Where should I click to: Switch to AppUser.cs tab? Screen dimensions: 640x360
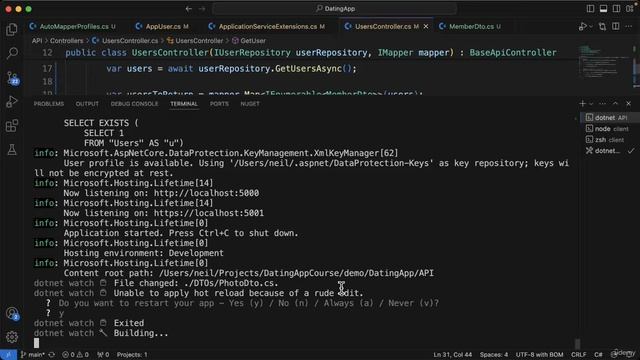click(x=162, y=27)
